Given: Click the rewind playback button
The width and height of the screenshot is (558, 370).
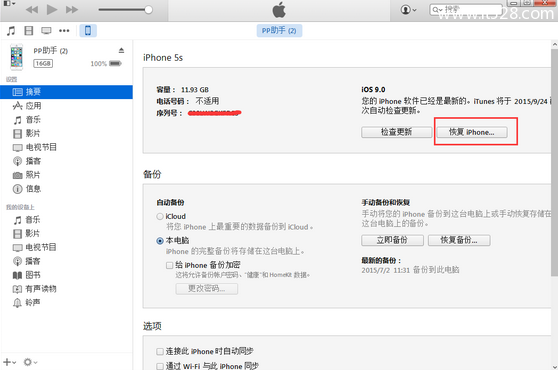Looking at the screenshot, I should coord(32,10).
